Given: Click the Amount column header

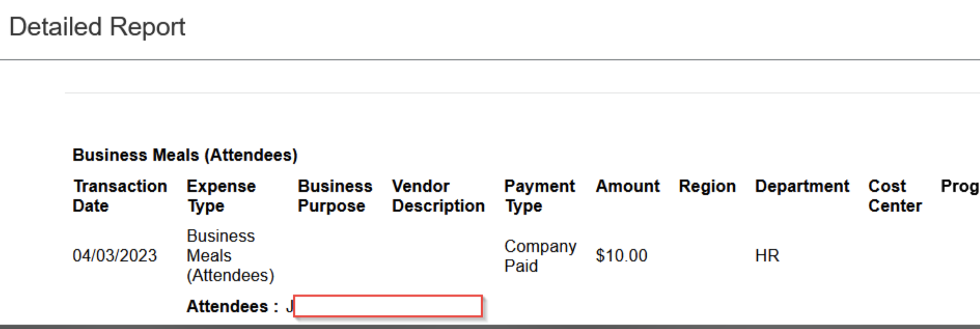Looking at the screenshot, I should (627, 186).
